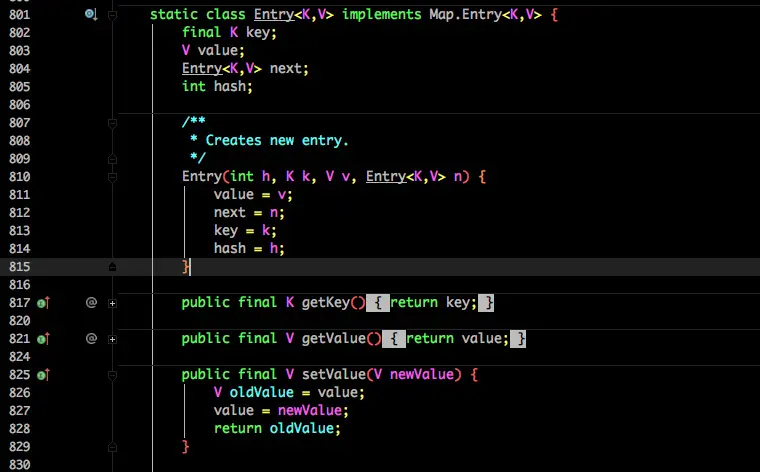The height and width of the screenshot is (472, 760).
Task: Click the getValue method name
Action: 333,339
